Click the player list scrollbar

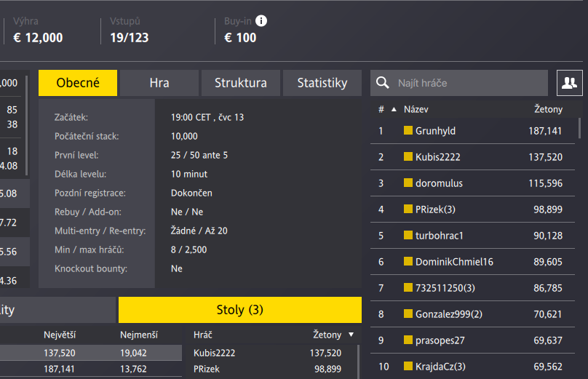pyautogui.click(x=580, y=127)
